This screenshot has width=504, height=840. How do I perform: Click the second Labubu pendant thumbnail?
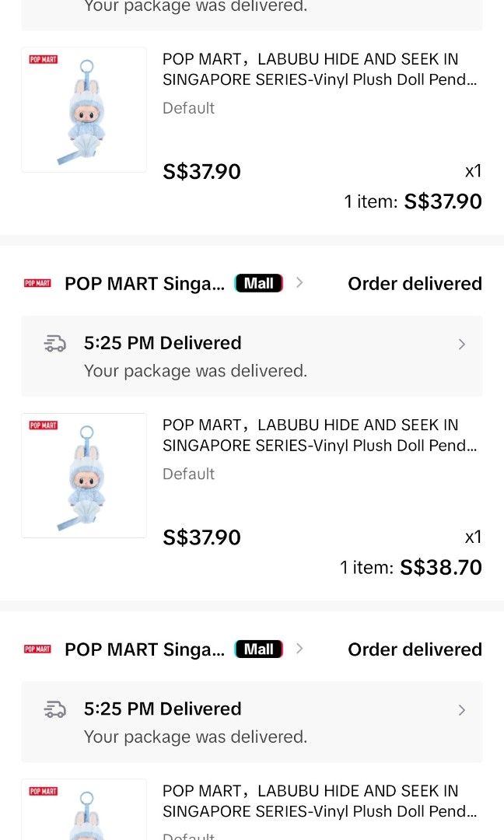(84, 475)
